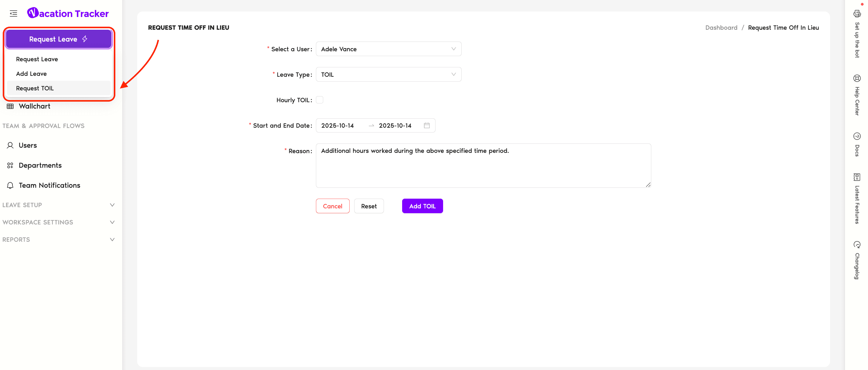Collapse the sidebar hamburger menu icon

tap(13, 13)
